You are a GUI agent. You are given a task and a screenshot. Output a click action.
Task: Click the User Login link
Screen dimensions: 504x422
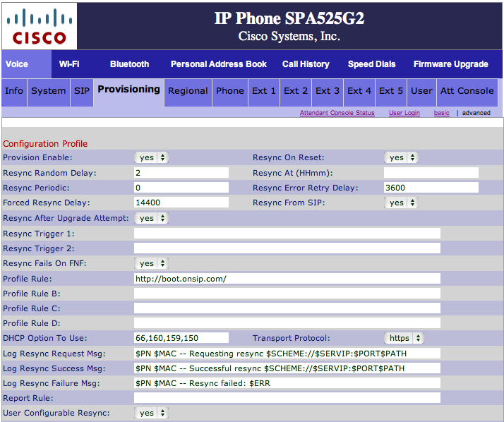[404, 113]
